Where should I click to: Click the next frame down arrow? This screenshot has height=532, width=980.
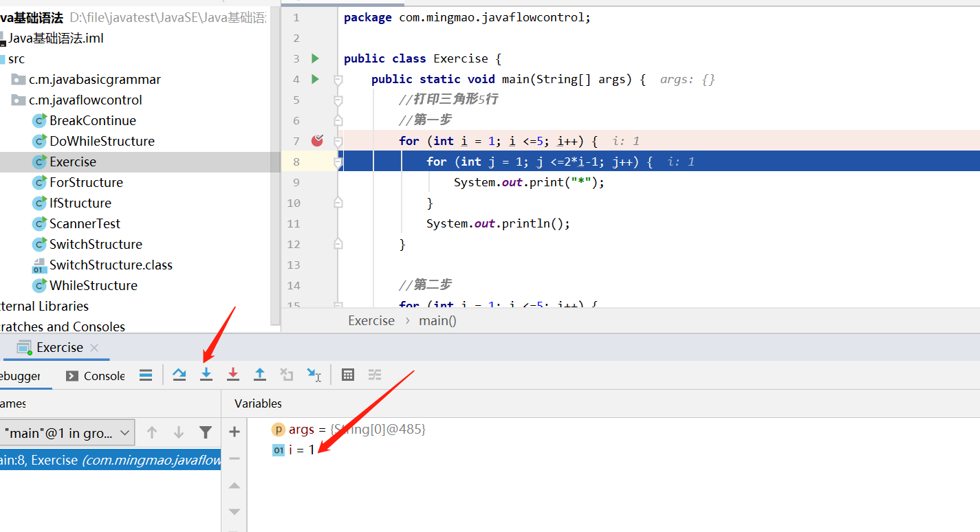point(179,432)
